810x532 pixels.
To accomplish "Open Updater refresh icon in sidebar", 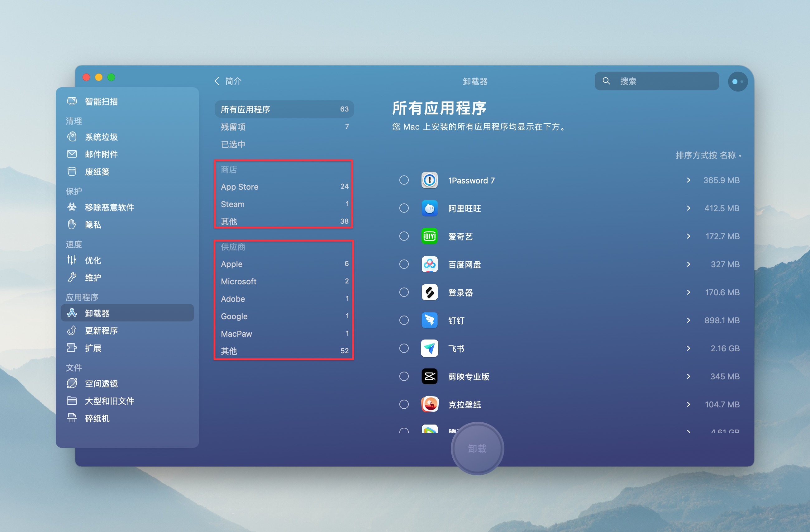I will 72,330.
